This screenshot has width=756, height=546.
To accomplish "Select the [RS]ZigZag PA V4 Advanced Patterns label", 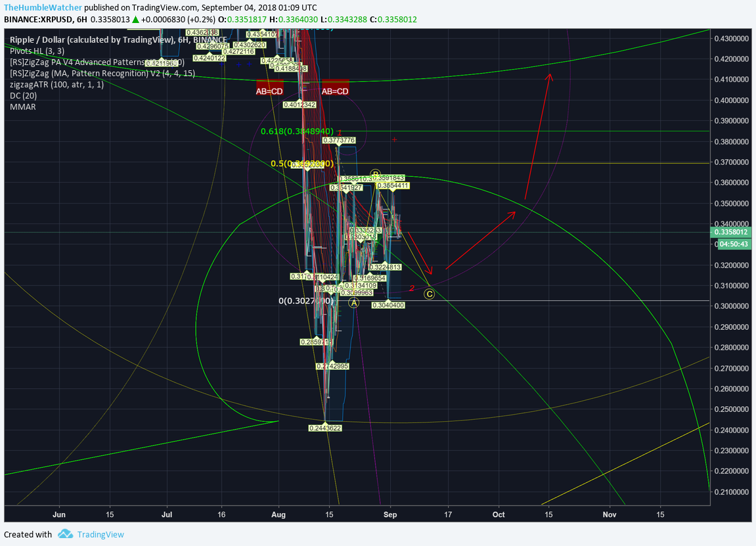I will (x=97, y=62).
